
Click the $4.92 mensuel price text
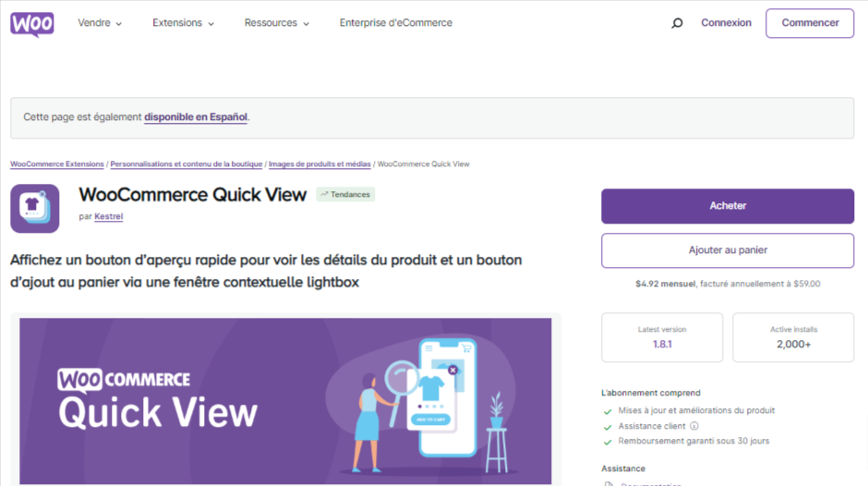point(665,284)
